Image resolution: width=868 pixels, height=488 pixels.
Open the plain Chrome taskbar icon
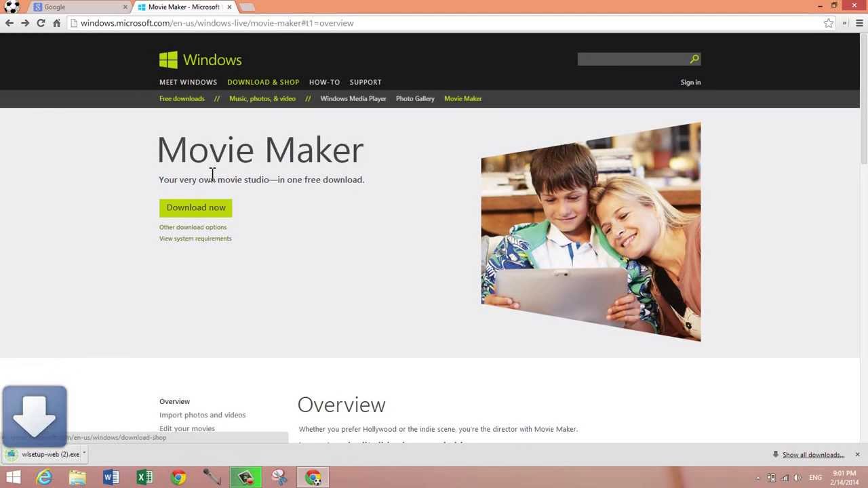point(178,478)
